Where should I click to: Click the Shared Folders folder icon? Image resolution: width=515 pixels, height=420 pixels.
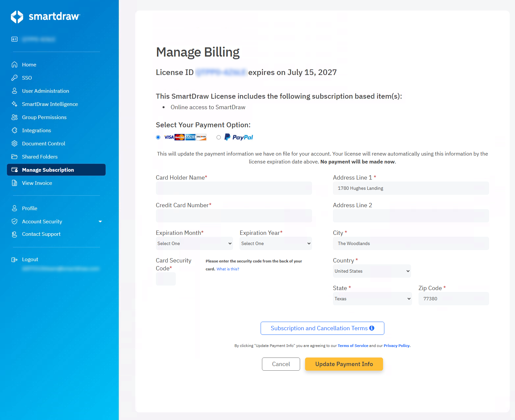[x=14, y=157]
